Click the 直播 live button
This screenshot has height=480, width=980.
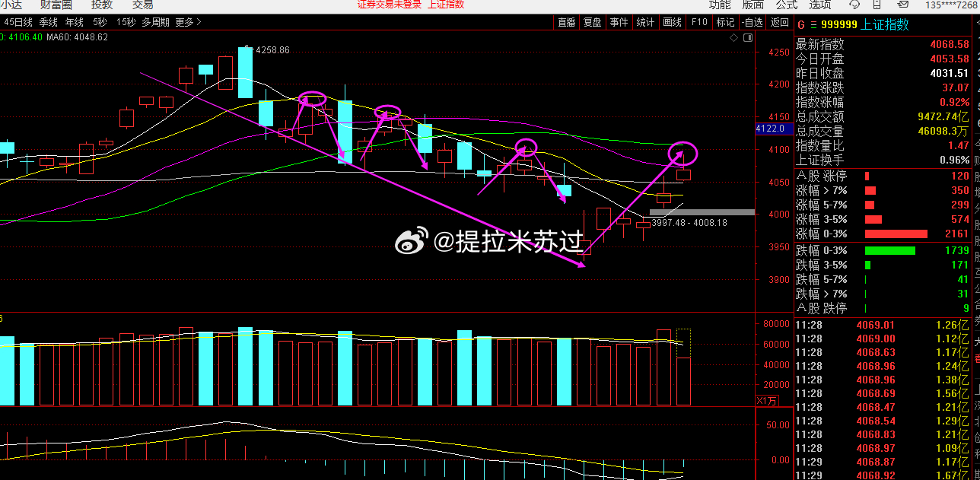point(567,22)
